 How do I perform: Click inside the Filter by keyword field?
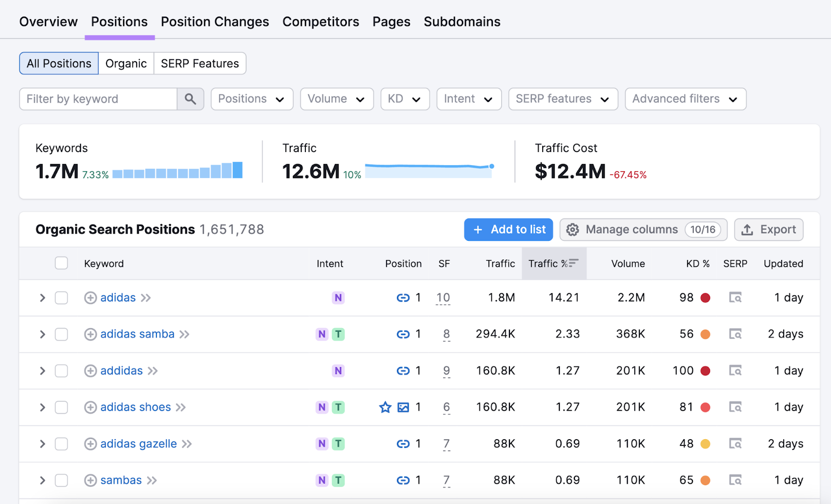pos(99,99)
